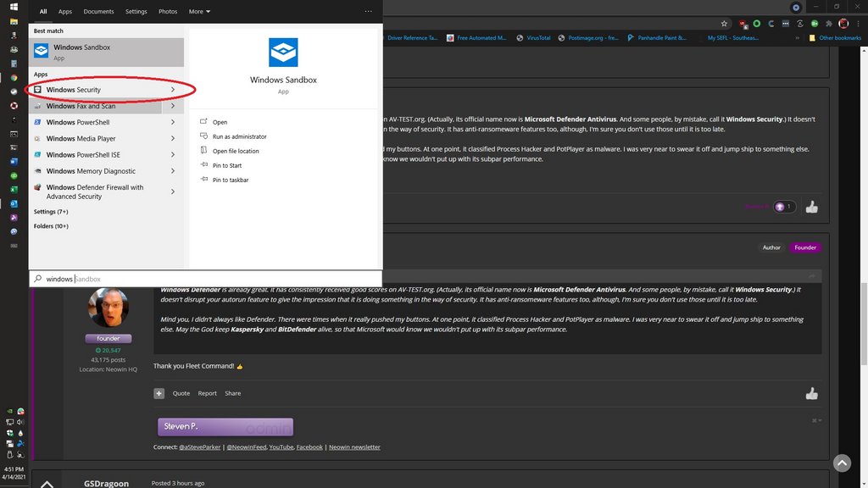Click the safely remove hardware USB tray icon
Screen dimensions: 868x488
pos(9,454)
